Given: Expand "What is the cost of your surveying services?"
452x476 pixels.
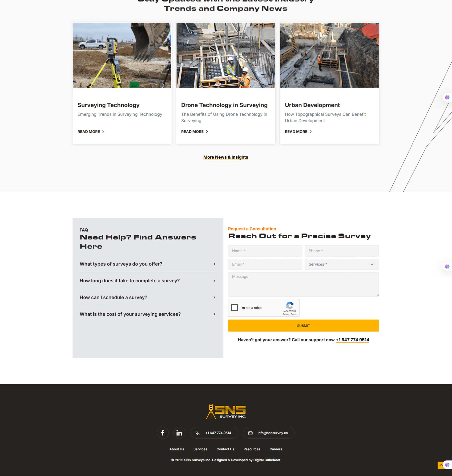Looking at the screenshot, I should click(x=148, y=314).
